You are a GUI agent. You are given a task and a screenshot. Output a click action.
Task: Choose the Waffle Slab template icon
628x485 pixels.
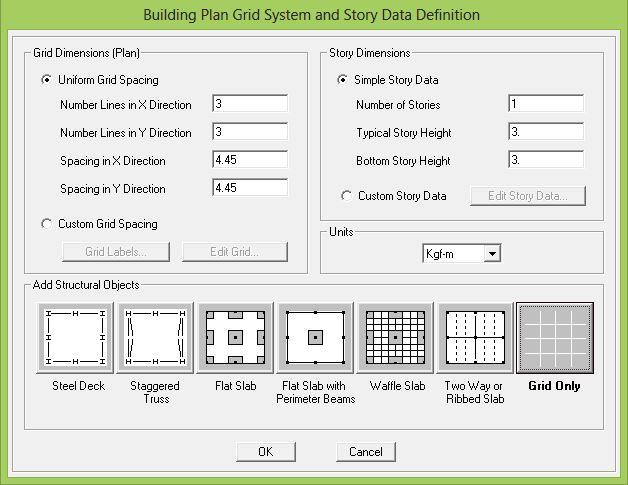[396, 338]
